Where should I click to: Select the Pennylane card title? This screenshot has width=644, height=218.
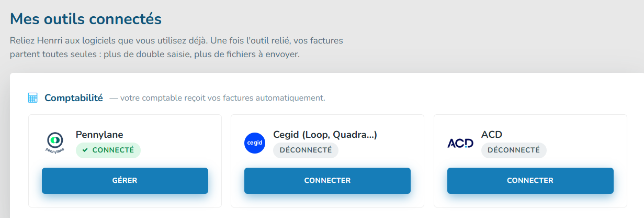[x=99, y=135]
